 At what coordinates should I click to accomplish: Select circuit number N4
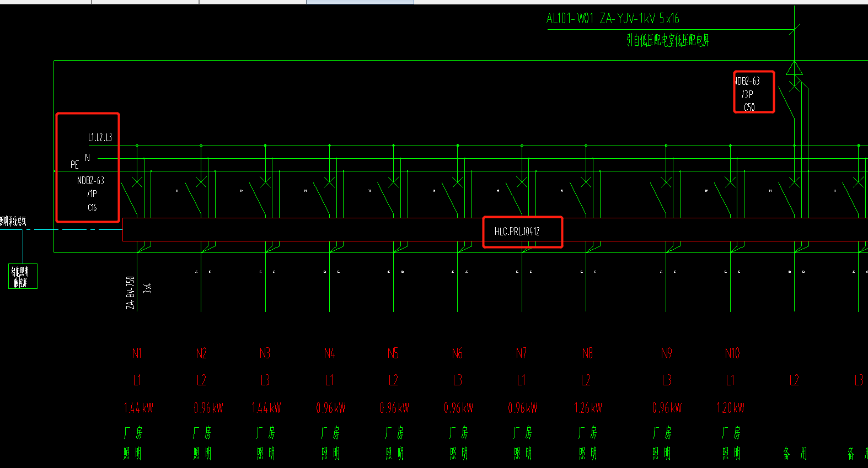point(329,353)
